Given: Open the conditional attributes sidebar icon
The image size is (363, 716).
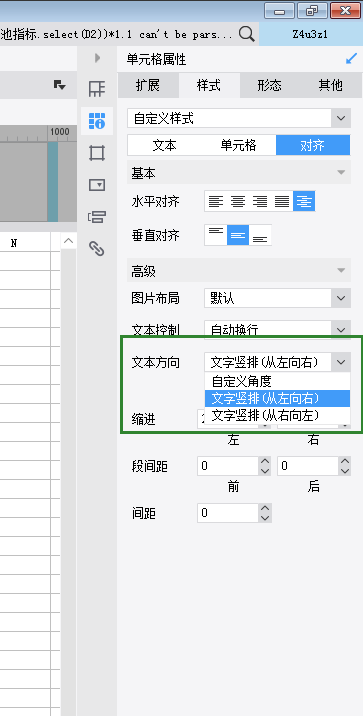Looking at the screenshot, I should (97, 217).
